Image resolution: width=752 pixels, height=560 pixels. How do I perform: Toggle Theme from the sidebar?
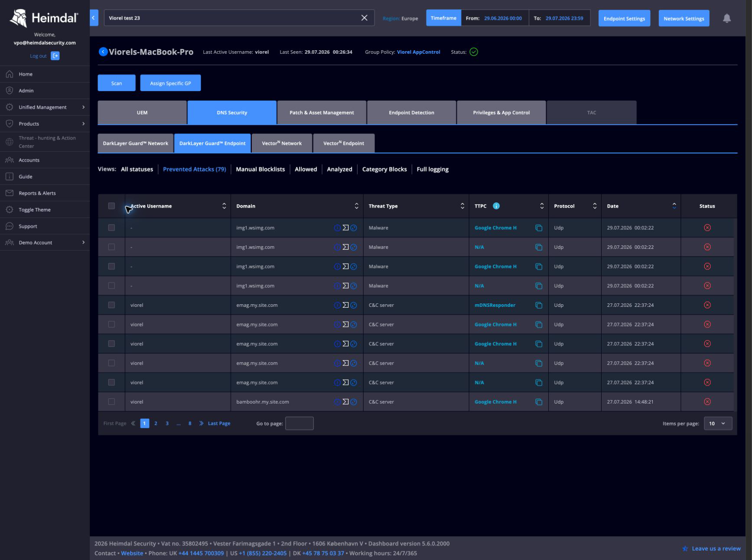pyautogui.click(x=35, y=210)
